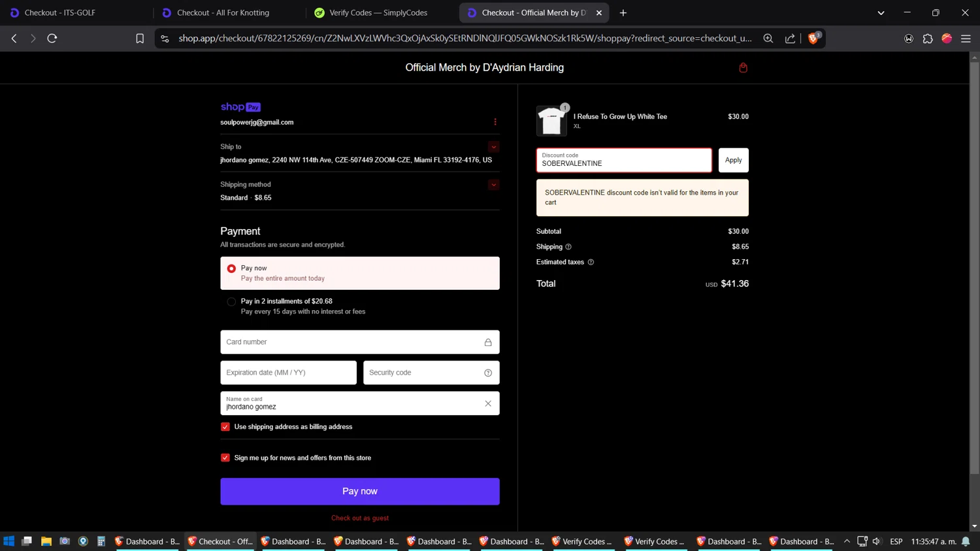This screenshot has width=980, height=551.
Task: Click the Apply discount button
Action: [733, 160]
